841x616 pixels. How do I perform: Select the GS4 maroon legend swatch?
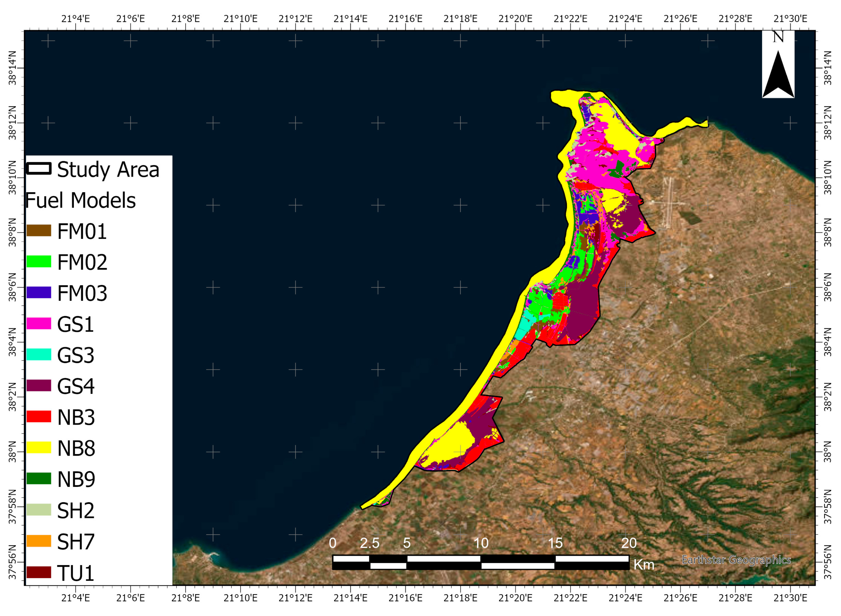[38, 385]
